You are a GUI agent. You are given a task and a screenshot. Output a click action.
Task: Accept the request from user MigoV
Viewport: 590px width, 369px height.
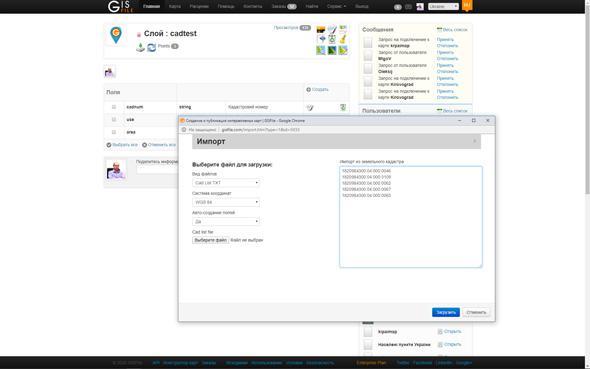pos(445,52)
